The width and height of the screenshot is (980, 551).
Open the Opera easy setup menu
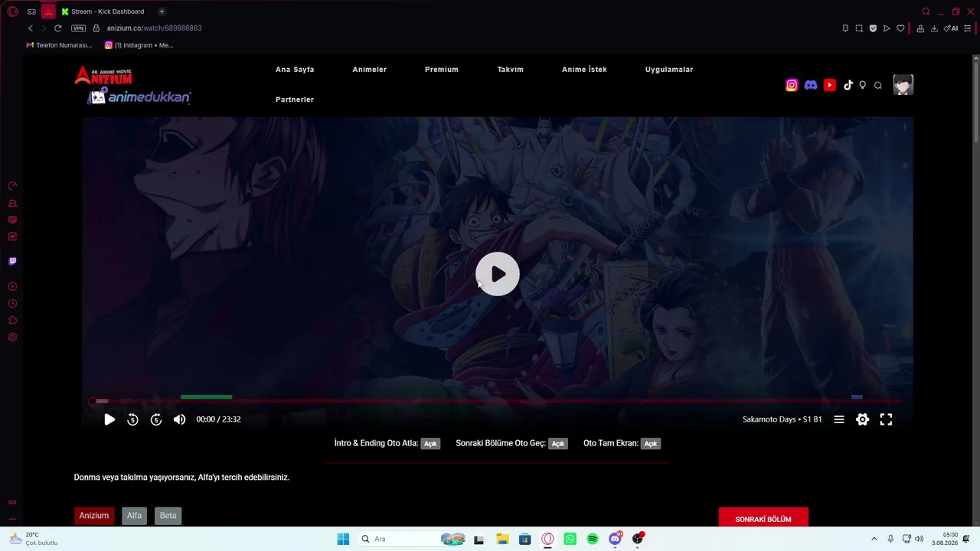[967, 28]
